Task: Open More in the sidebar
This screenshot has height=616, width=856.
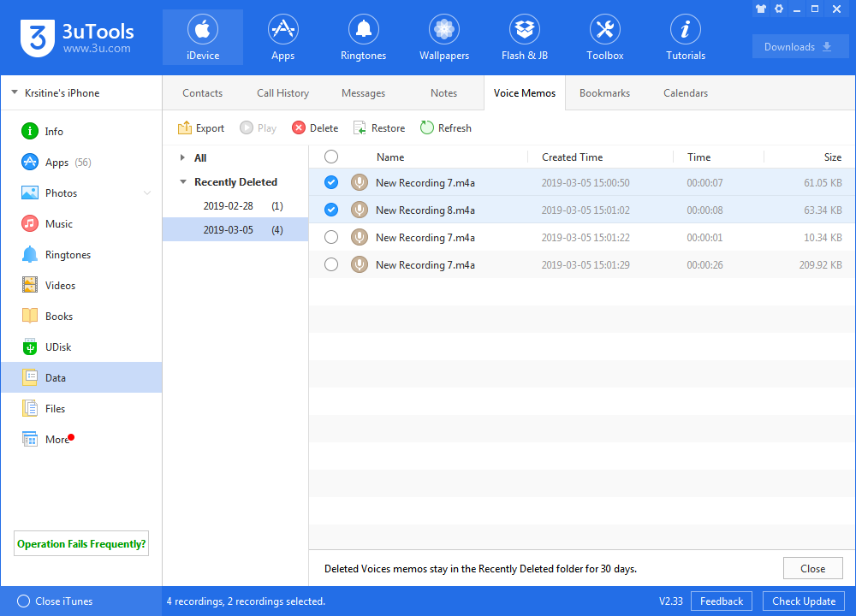Action: (x=81, y=439)
